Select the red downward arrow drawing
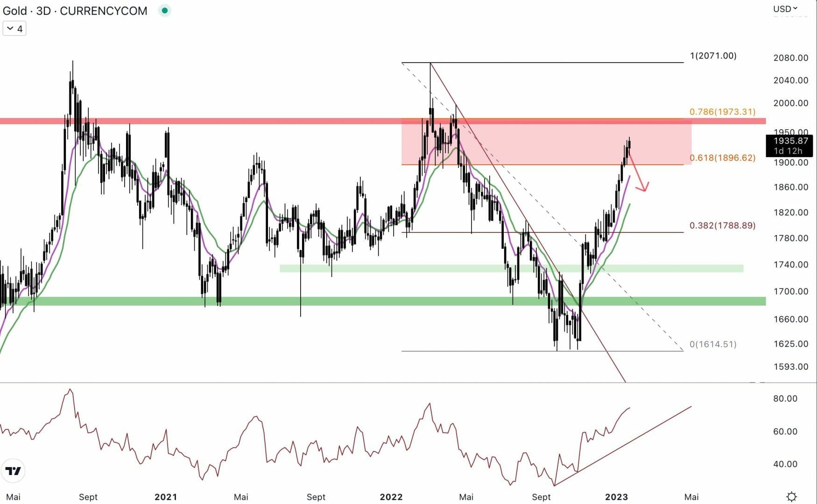Viewport: 817px width, 504px height. click(638, 174)
